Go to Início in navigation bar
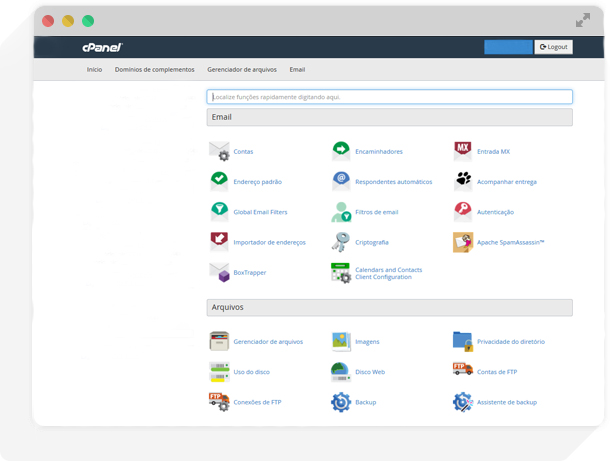 coord(94,70)
